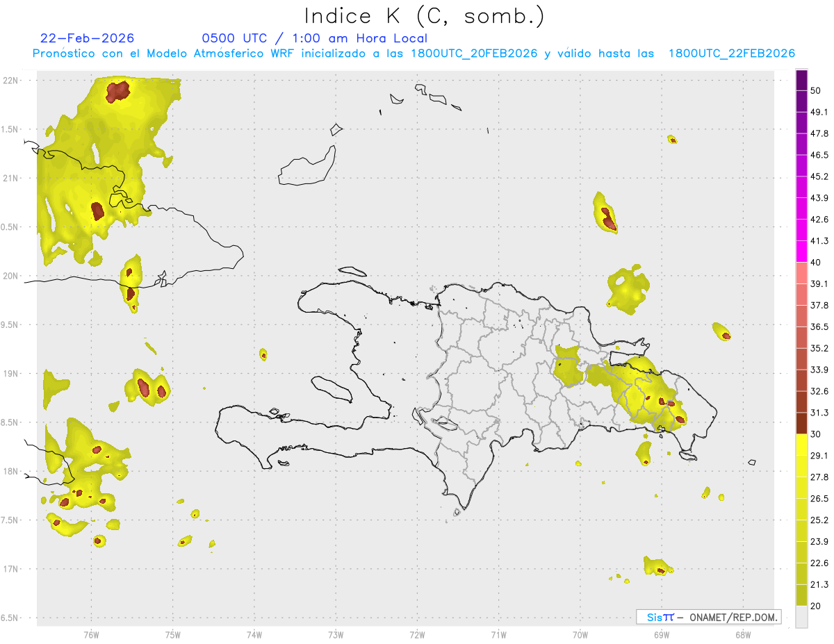This screenshot has width=834, height=644.
Task: Pick the dark brown swatch between 30 and 31.3
Action: coord(802,424)
